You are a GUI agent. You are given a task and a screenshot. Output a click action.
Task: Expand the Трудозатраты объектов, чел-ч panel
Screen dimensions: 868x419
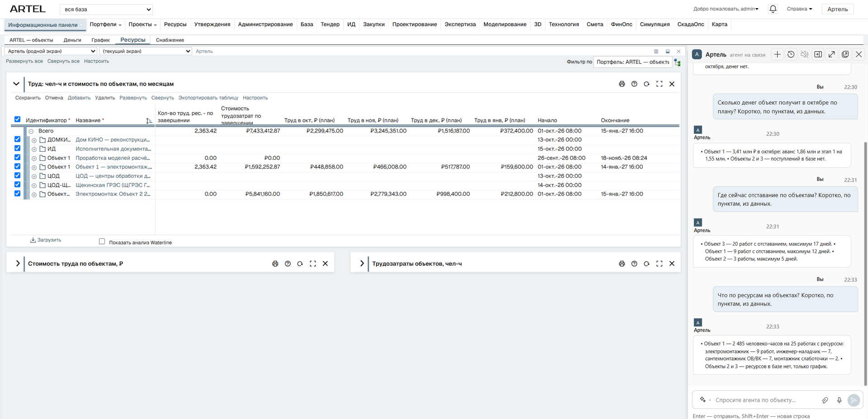coord(362,263)
